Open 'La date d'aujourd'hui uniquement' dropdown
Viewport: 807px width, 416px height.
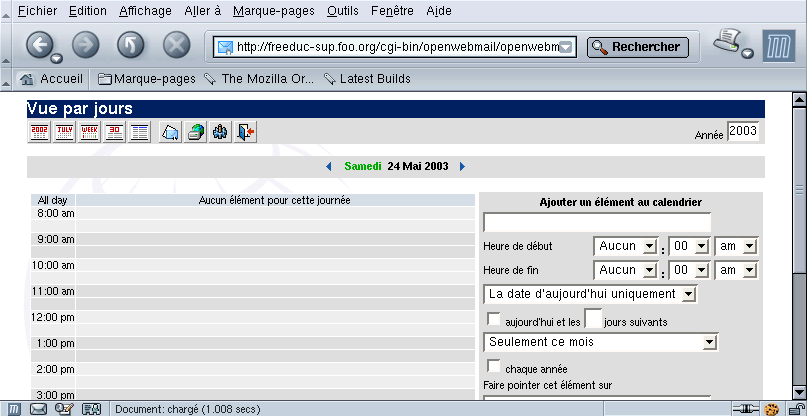(x=590, y=294)
